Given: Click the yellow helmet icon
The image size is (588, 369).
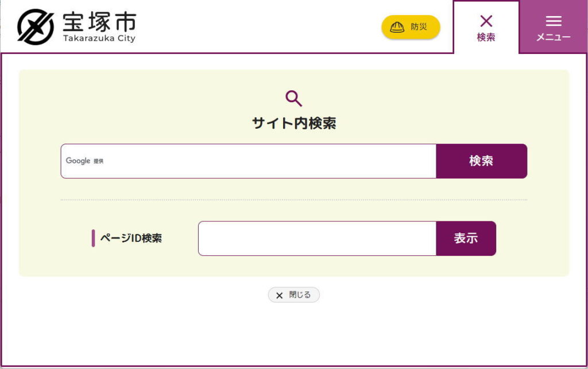Looking at the screenshot, I should 397,27.
